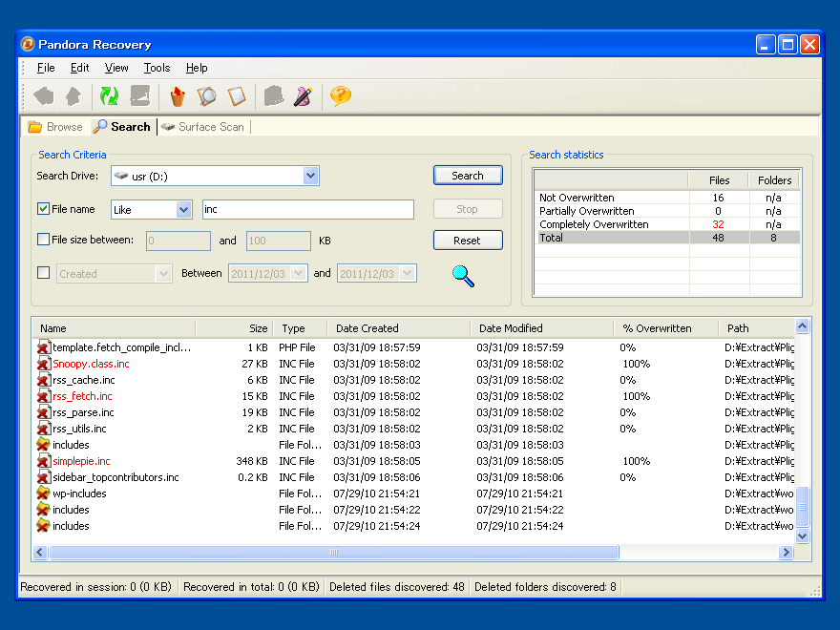Open Properties via the notepad toolbar icon
840x630 pixels.
click(x=237, y=96)
